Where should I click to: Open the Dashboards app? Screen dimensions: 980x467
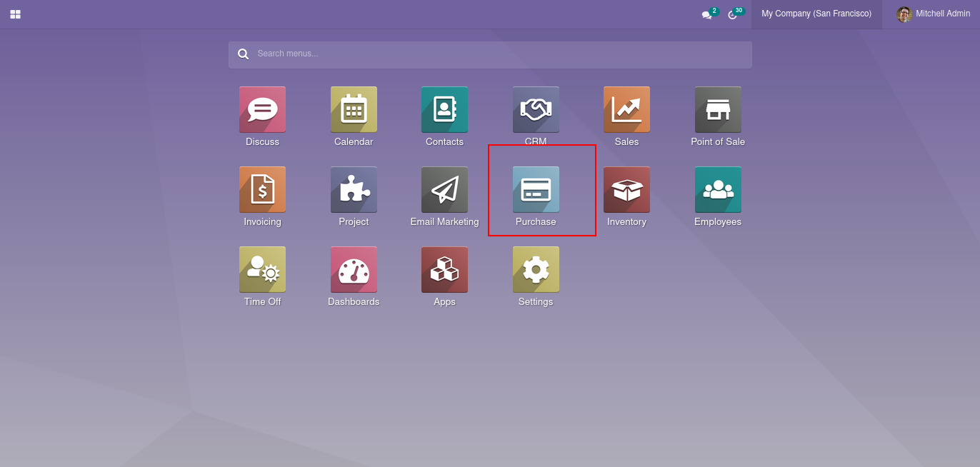[354, 270]
